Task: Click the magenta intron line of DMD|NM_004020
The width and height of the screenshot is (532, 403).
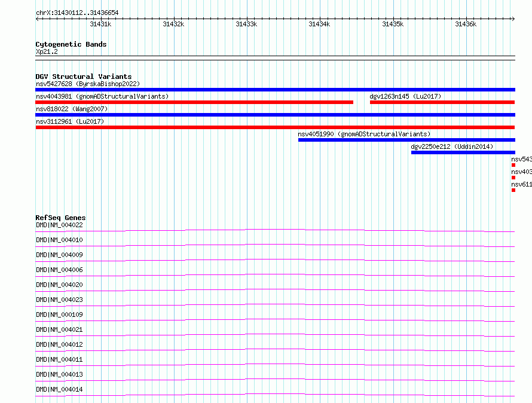Action: click(275, 289)
